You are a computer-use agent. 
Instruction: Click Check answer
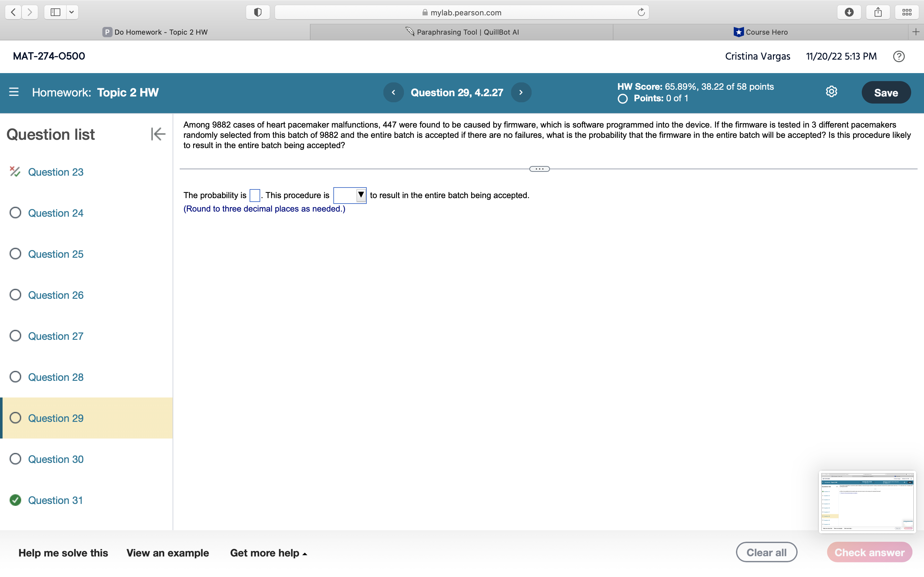pyautogui.click(x=869, y=552)
